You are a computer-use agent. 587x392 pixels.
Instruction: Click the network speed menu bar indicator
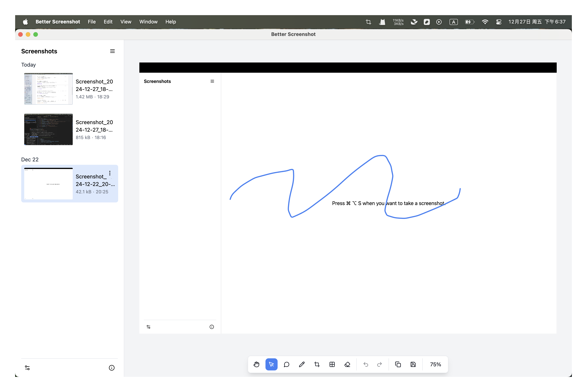coord(398,22)
